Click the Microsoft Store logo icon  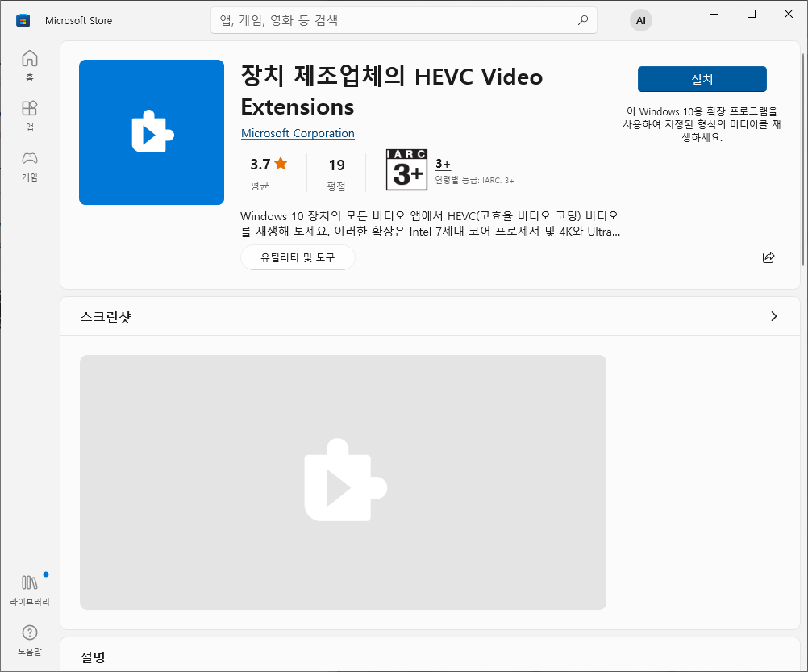[23, 21]
